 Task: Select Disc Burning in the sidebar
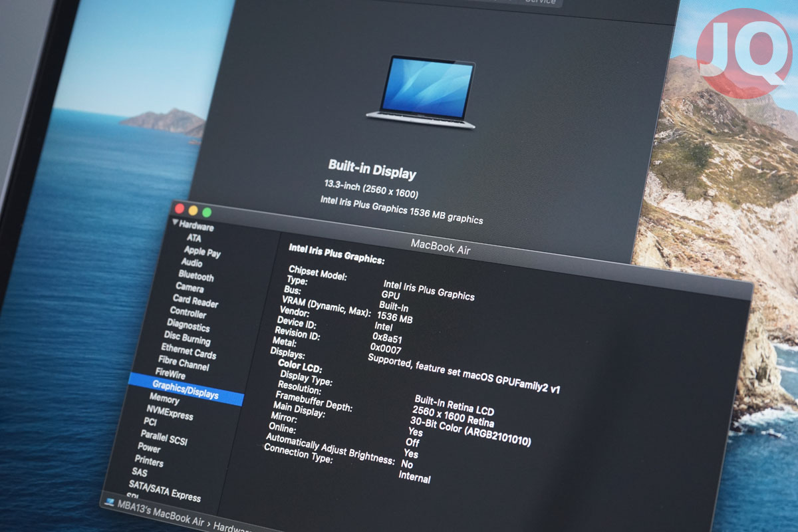coord(187,339)
